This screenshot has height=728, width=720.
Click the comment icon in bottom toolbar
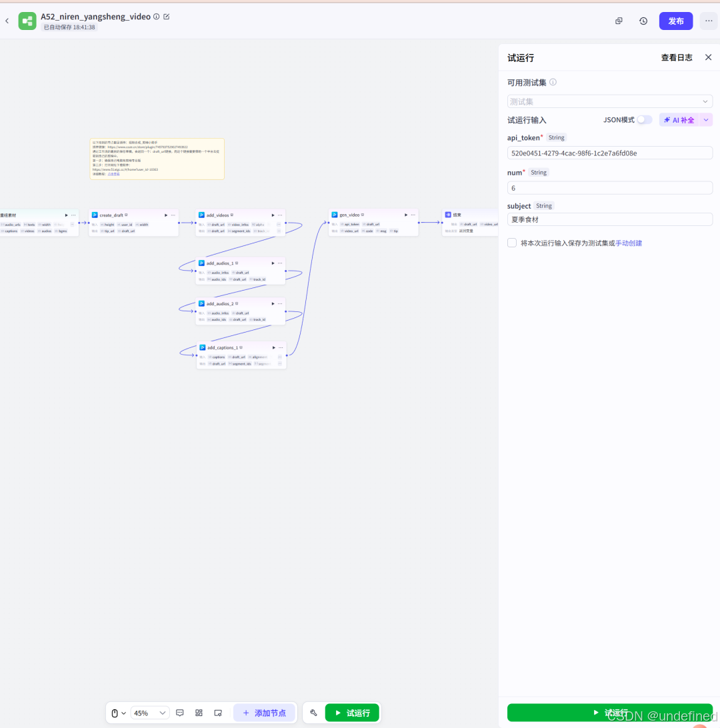click(x=179, y=713)
